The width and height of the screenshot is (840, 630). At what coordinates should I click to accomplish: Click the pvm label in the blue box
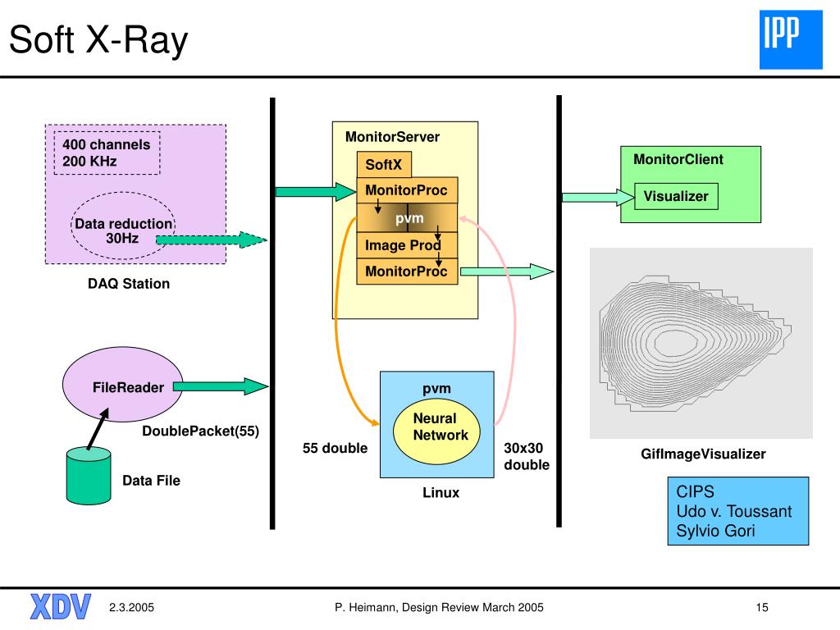(436, 389)
